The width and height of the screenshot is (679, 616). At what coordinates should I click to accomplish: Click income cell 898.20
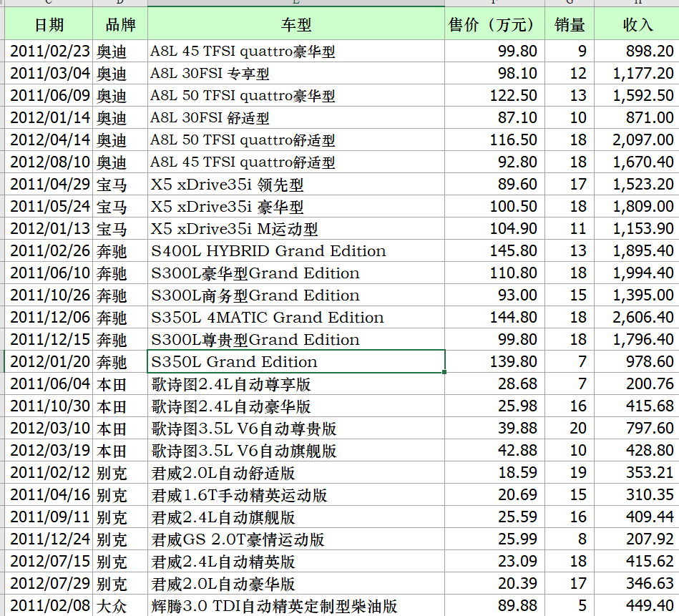point(637,51)
